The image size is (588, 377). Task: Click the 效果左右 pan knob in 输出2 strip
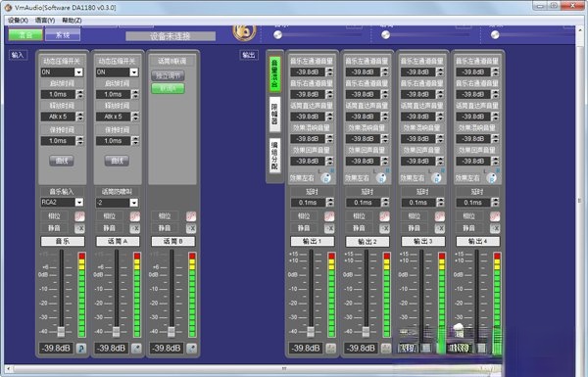coord(381,178)
